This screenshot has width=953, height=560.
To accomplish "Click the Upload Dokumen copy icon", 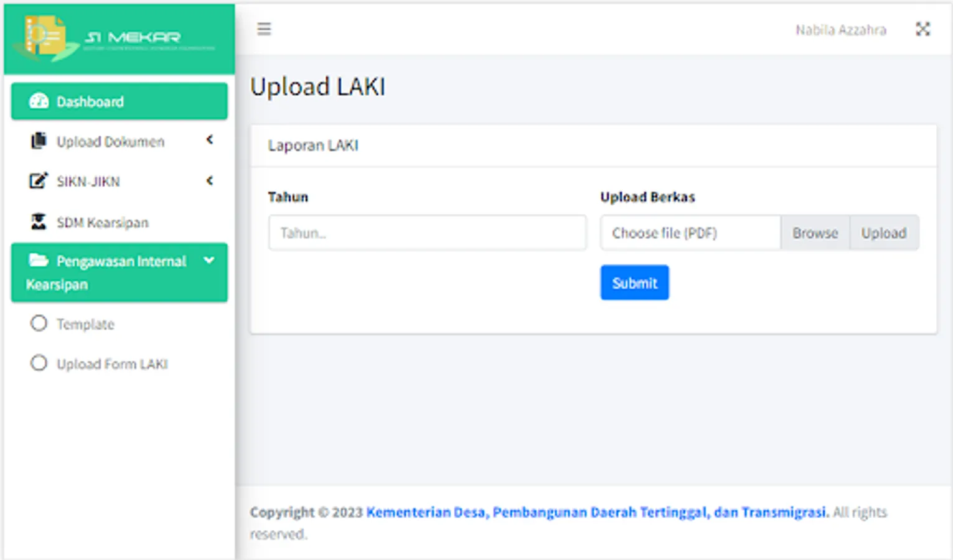I will (x=39, y=141).
